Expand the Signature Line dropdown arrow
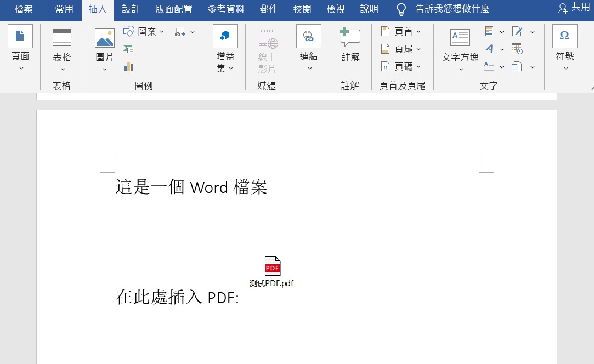 coord(532,32)
